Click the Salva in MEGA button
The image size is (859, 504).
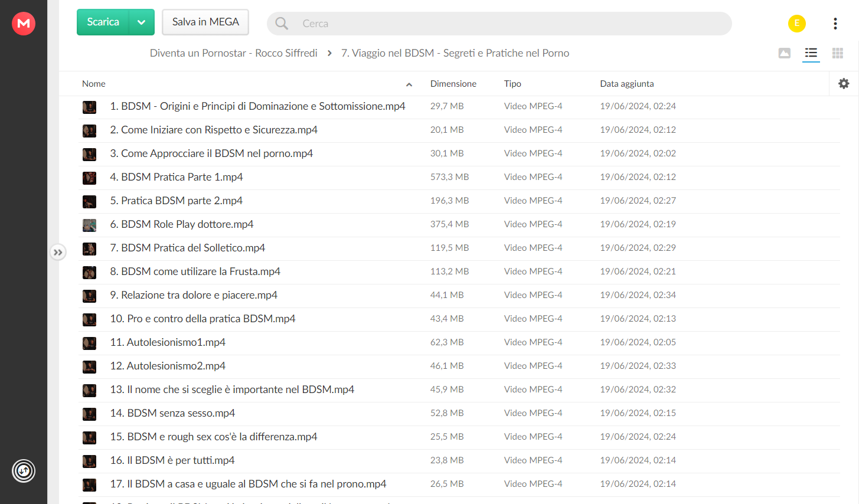(205, 22)
